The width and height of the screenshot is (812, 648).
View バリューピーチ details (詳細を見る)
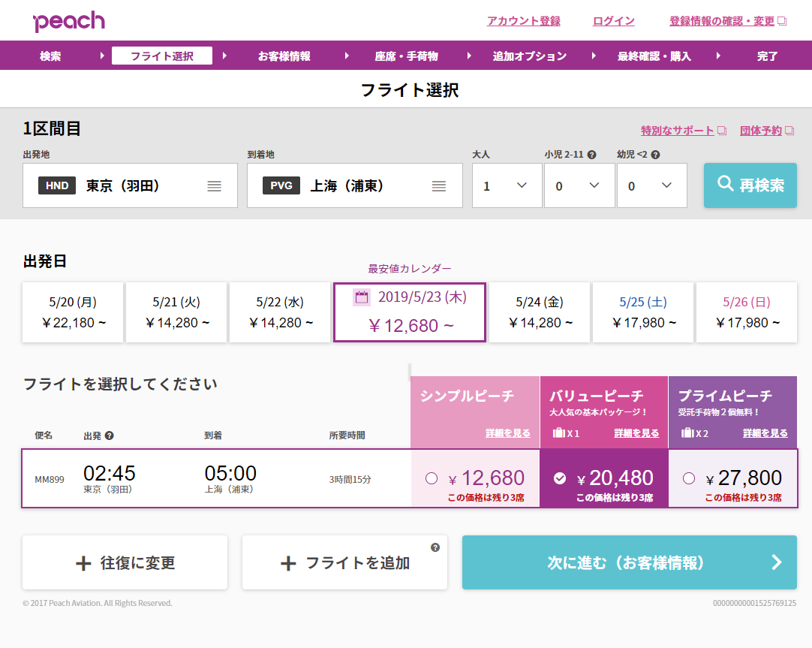[636, 433]
